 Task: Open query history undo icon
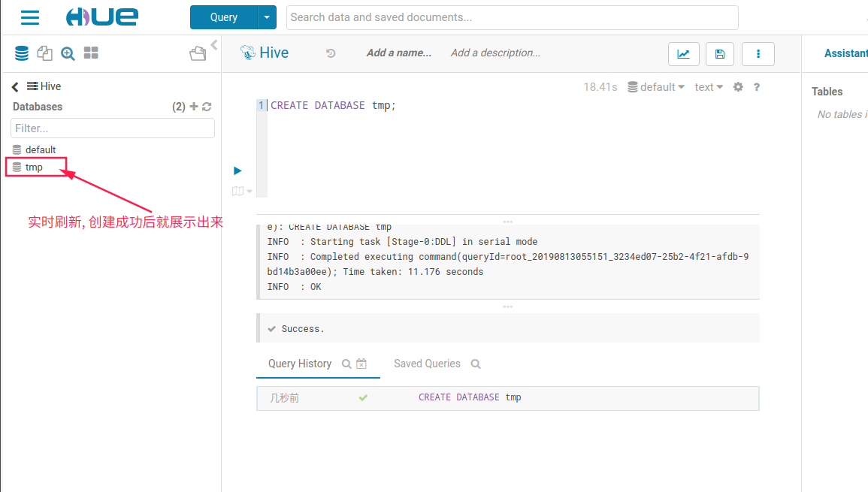click(x=331, y=53)
